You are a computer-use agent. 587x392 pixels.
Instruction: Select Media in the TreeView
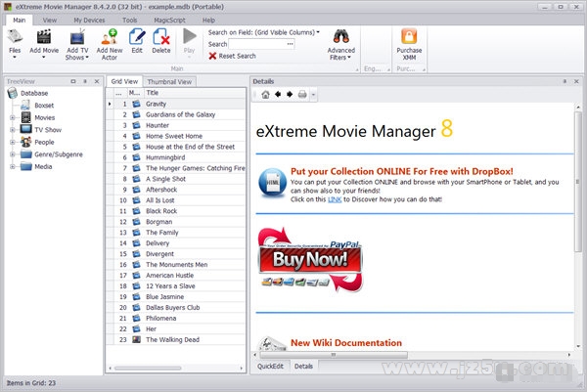pos(43,167)
